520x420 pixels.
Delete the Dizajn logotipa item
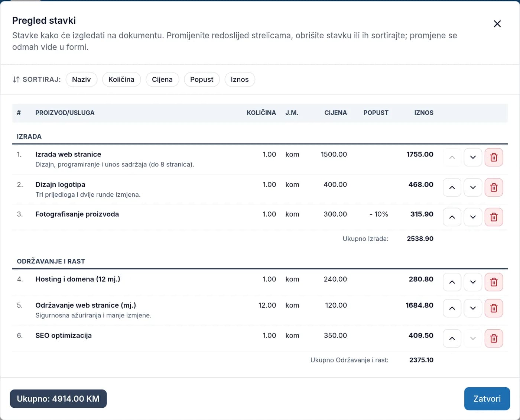(x=494, y=187)
